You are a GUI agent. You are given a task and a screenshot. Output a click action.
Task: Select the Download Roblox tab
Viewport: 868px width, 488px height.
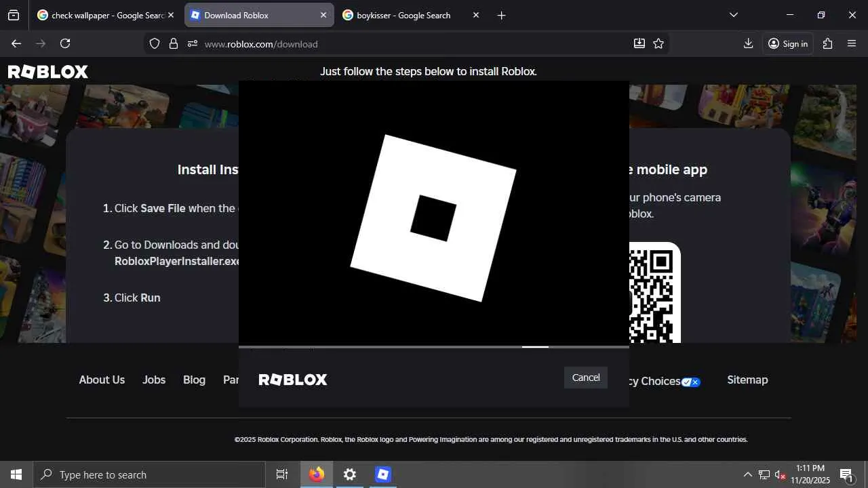pyautogui.click(x=259, y=15)
